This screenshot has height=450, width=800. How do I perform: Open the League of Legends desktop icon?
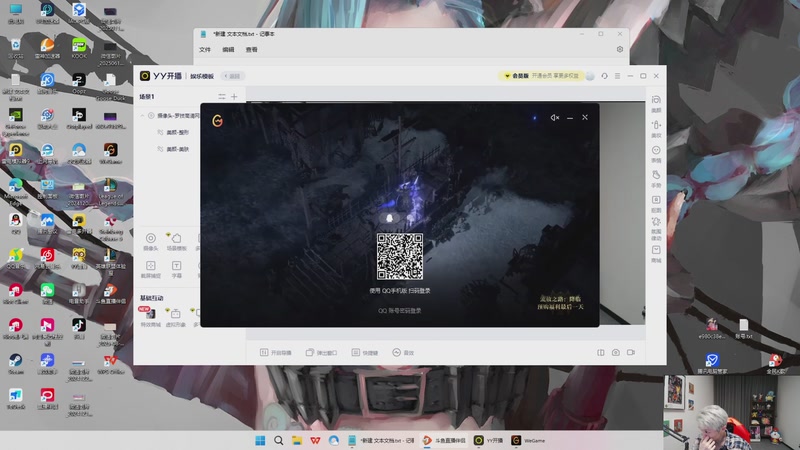coord(111,191)
